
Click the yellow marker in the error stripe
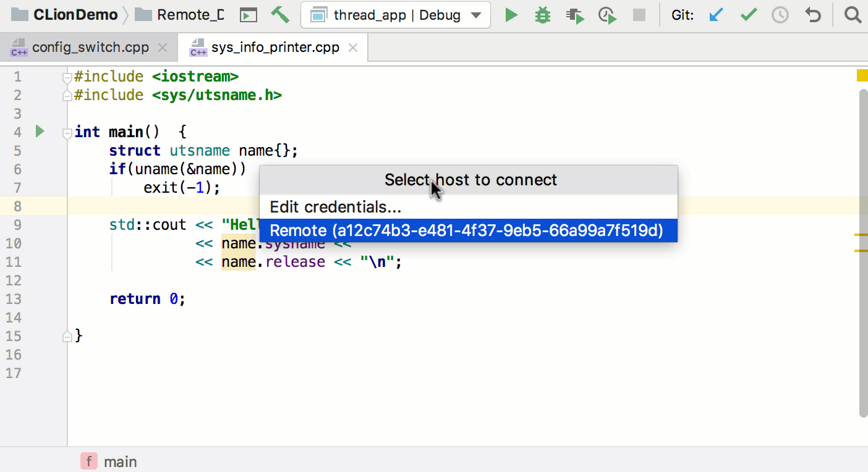click(861, 75)
